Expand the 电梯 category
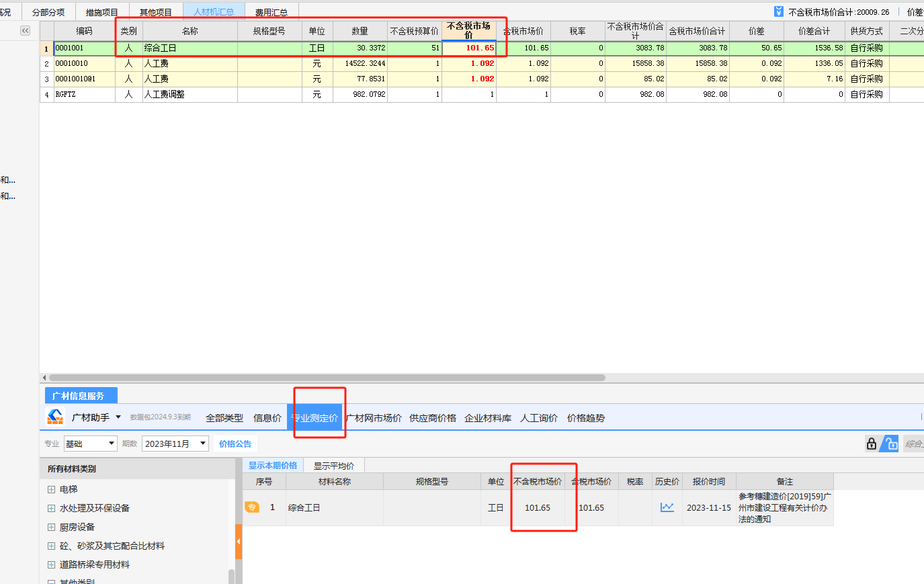 51,489
